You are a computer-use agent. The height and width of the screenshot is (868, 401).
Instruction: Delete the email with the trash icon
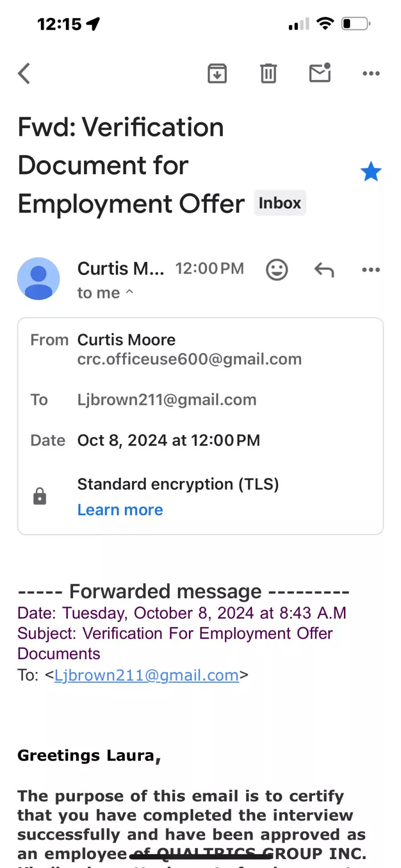click(x=268, y=73)
